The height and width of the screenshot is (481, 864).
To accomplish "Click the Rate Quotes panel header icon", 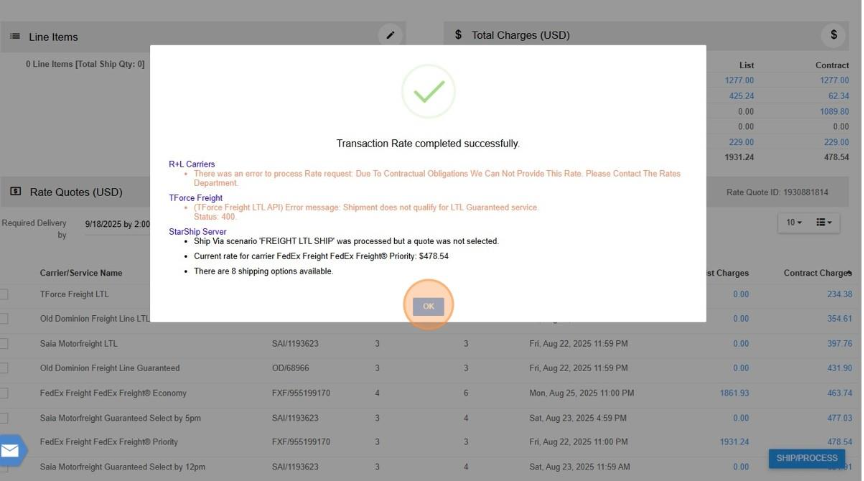I will 16,191.
